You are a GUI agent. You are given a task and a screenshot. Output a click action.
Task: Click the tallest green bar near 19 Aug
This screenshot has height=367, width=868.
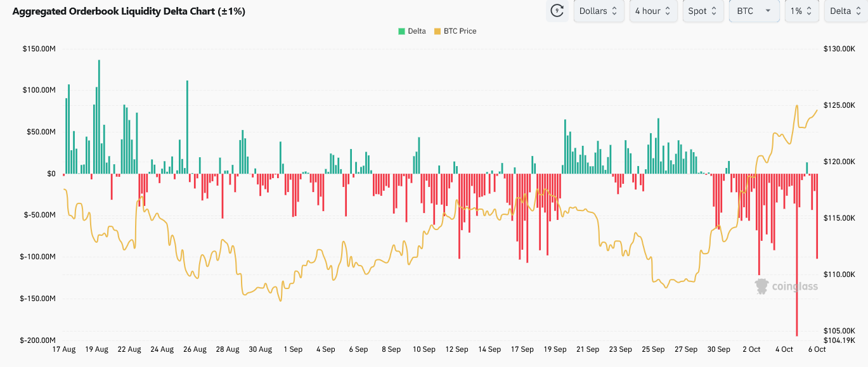[99, 117]
